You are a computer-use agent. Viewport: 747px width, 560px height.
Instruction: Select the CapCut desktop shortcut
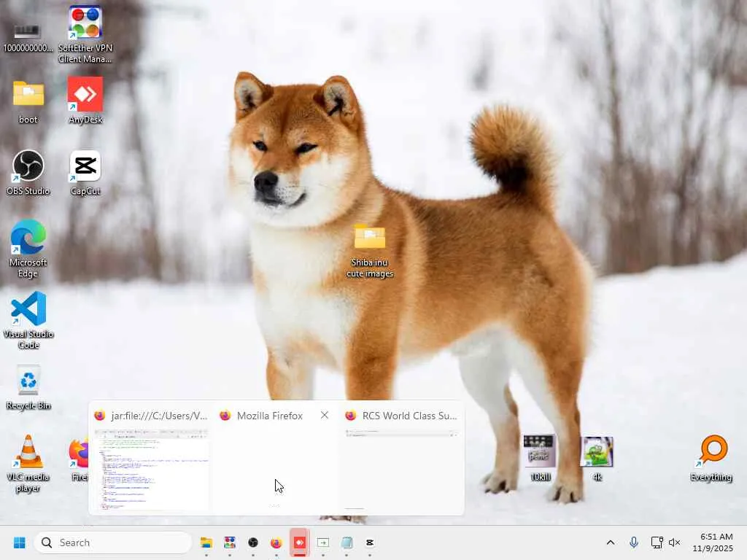tap(85, 172)
